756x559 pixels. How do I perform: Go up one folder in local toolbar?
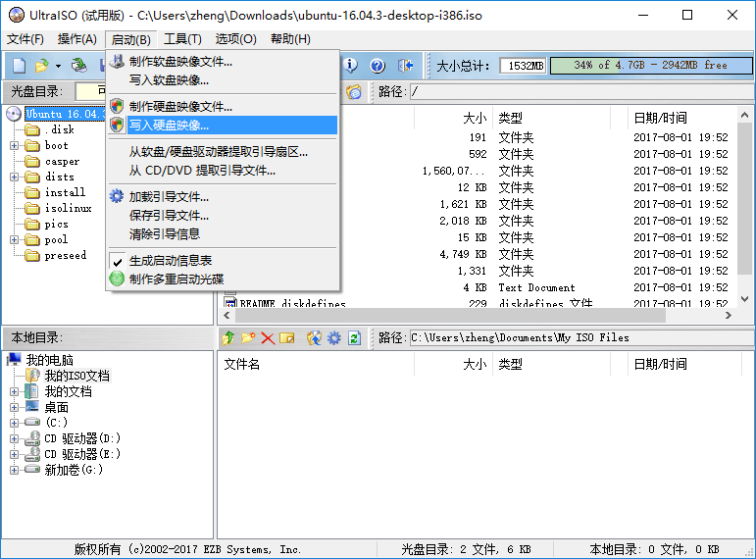[227, 338]
